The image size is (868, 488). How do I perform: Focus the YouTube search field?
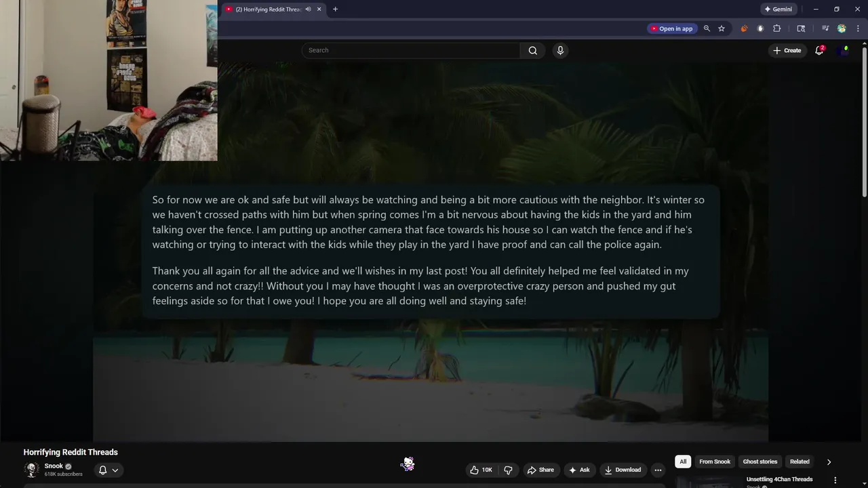[411, 50]
